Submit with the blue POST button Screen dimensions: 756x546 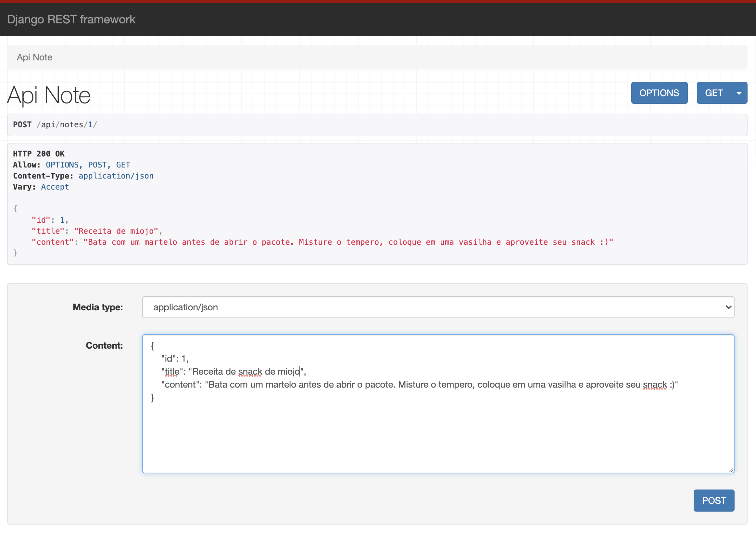(713, 500)
